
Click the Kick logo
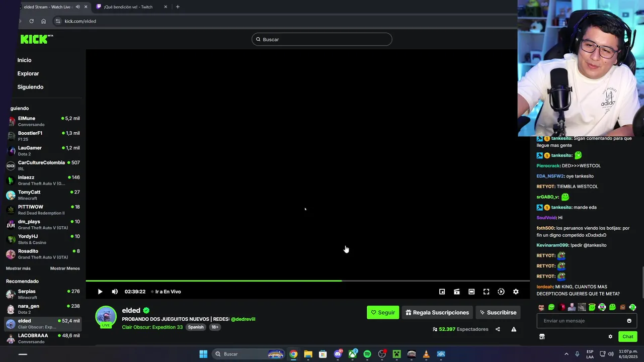pyautogui.click(x=36, y=39)
